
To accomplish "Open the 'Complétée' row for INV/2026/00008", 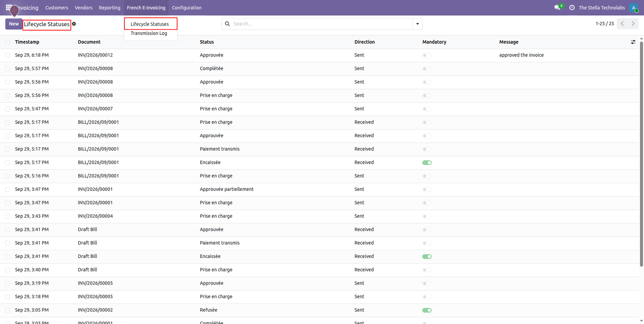I will [x=211, y=68].
